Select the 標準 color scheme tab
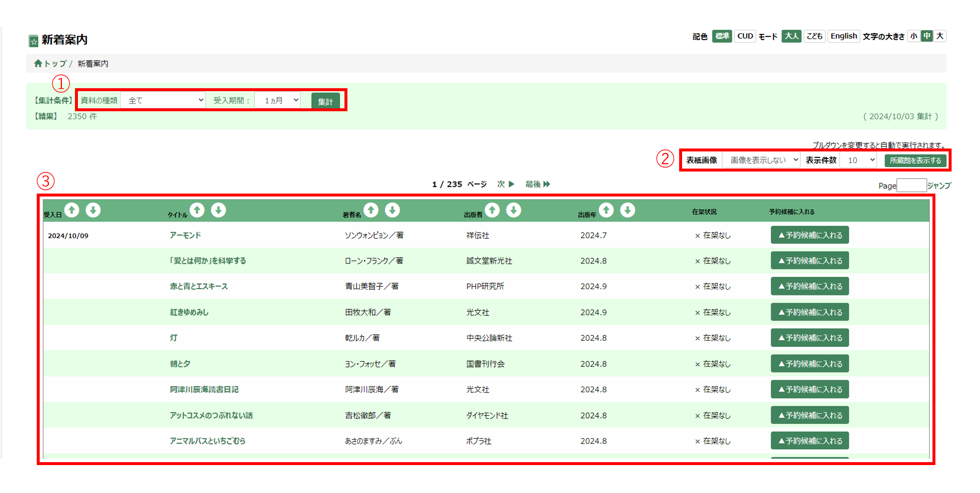This screenshot has width=980, height=493. (x=722, y=36)
